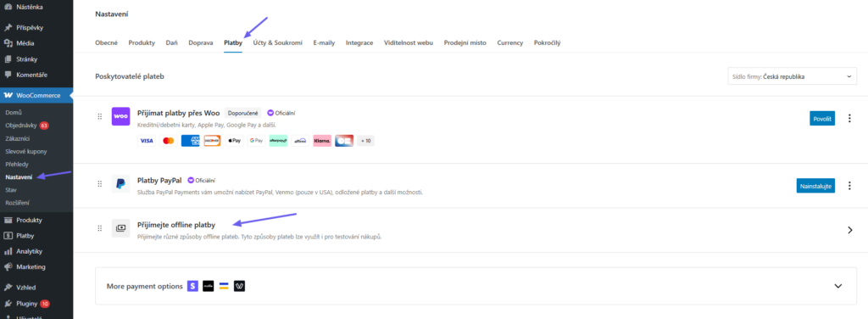Open the Účty & Soukromí tab
Screen dimensions: 868x319
pyautogui.click(x=278, y=42)
